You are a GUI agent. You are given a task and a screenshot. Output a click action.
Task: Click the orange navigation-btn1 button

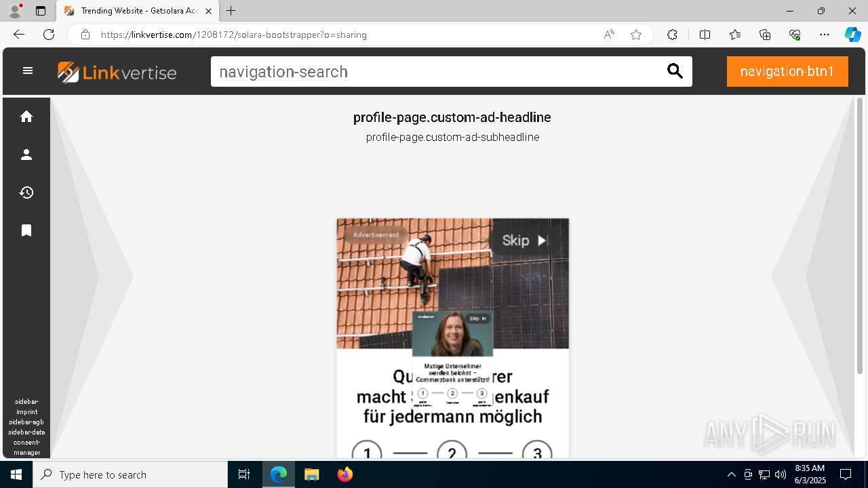pyautogui.click(x=787, y=71)
